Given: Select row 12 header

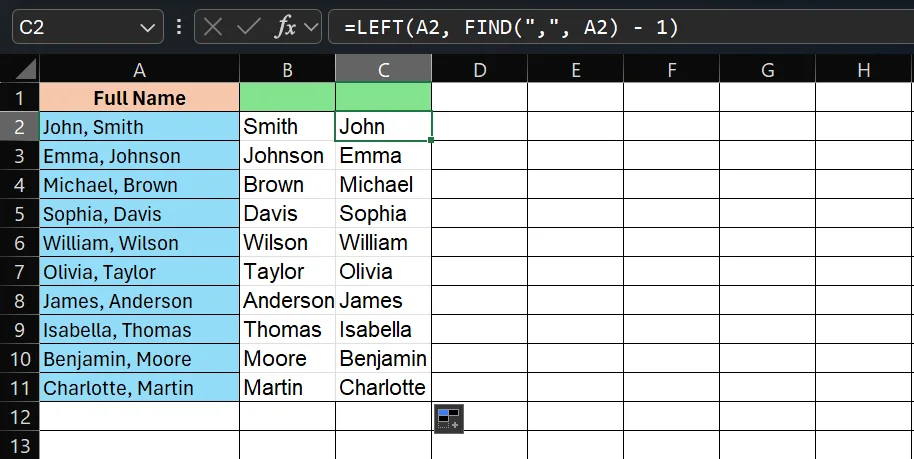Looking at the screenshot, I should tap(19, 416).
